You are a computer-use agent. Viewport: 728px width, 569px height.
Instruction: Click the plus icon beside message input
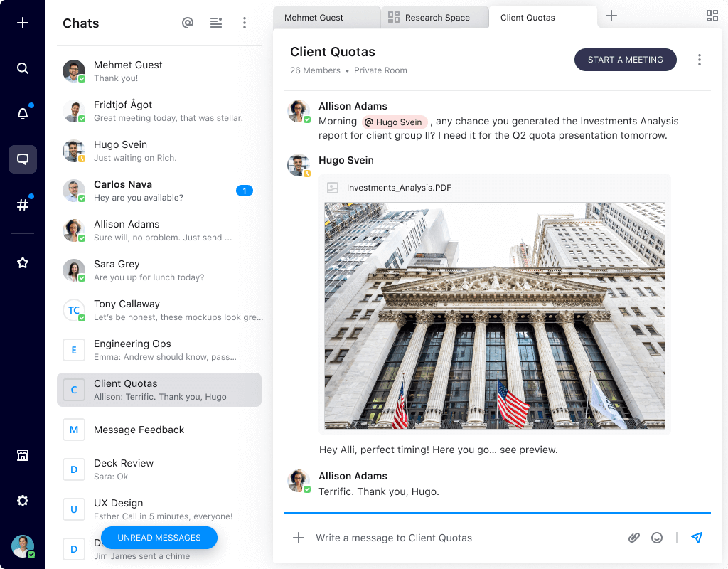(x=299, y=538)
